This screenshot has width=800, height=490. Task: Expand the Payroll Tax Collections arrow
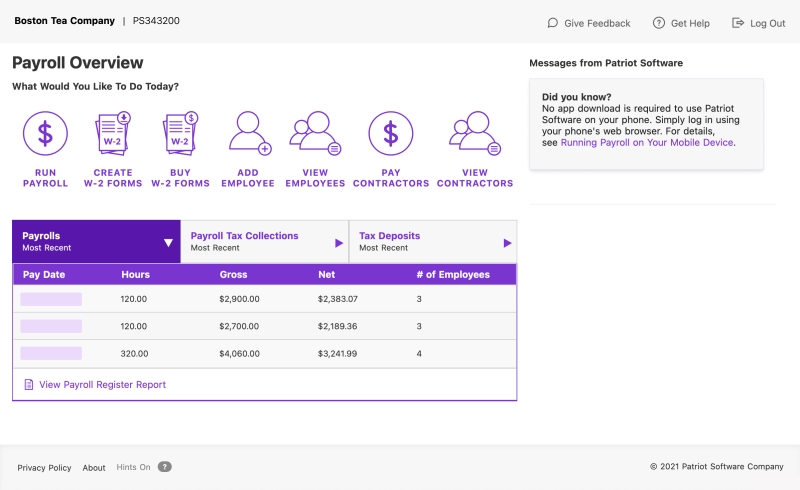[x=339, y=243]
